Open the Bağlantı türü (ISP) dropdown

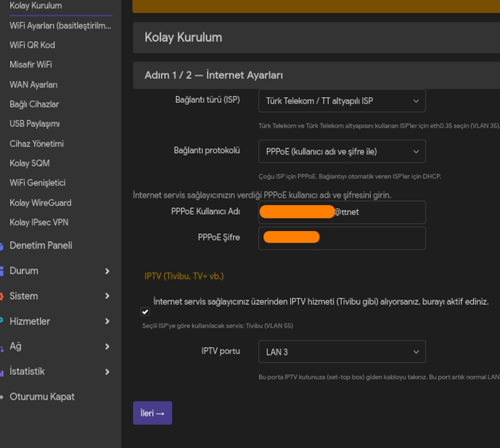pyautogui.click(x=342, y=101)
